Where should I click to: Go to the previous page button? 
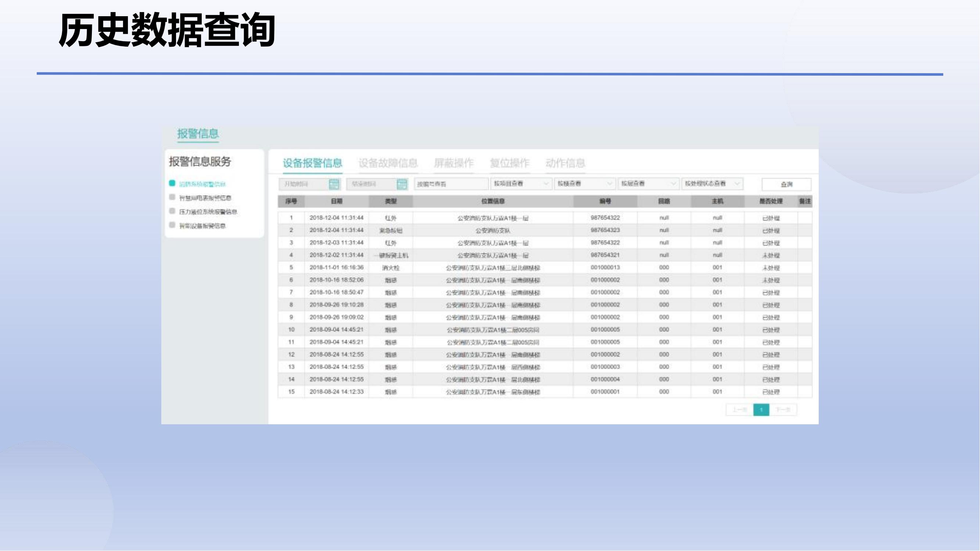click(x=740, y=410)
